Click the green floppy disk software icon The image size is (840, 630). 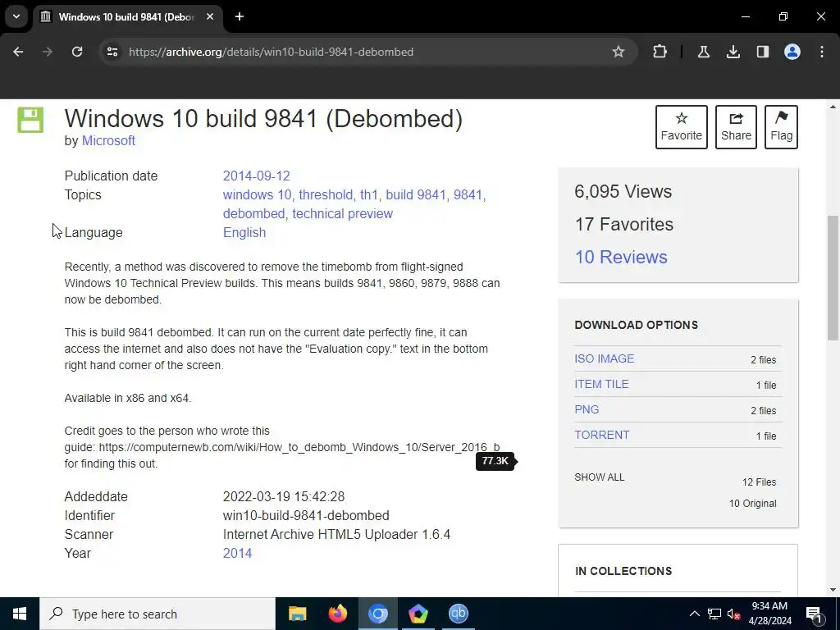(x=30, y=120)
